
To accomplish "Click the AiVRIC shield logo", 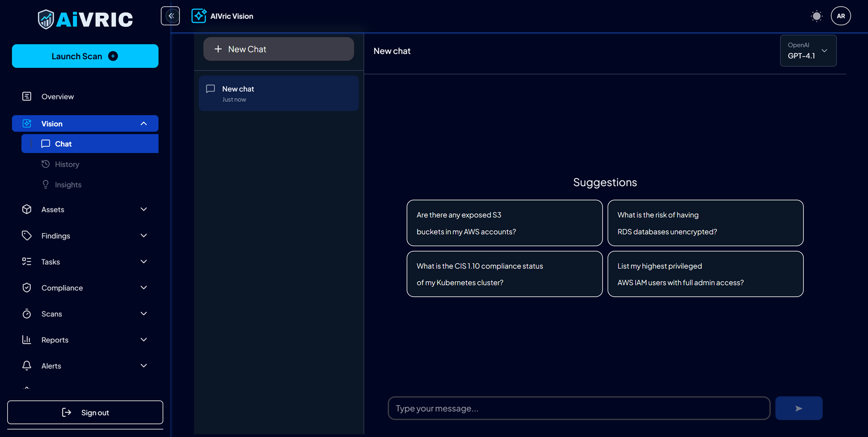I will [x=46, y=19].
